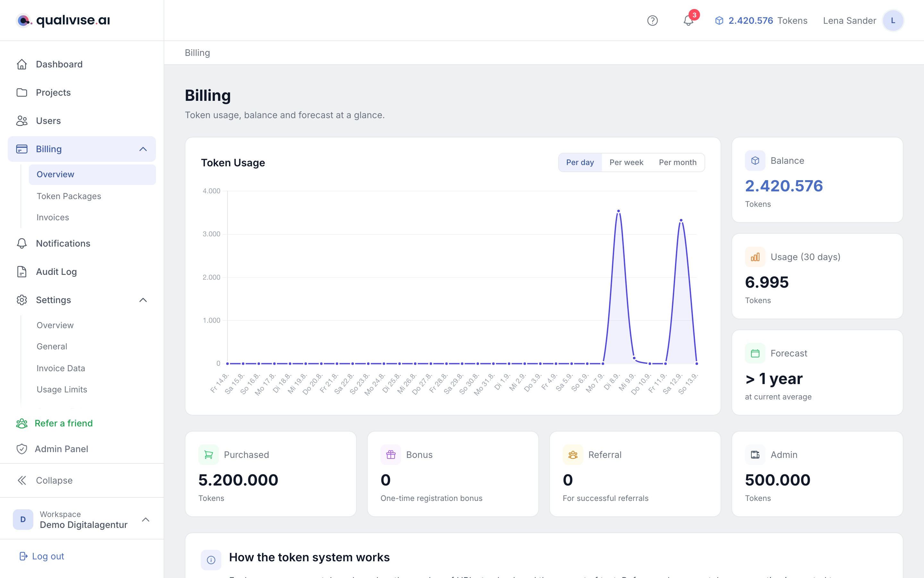Collapse the Billing submenu chevron

pos(143,149)
